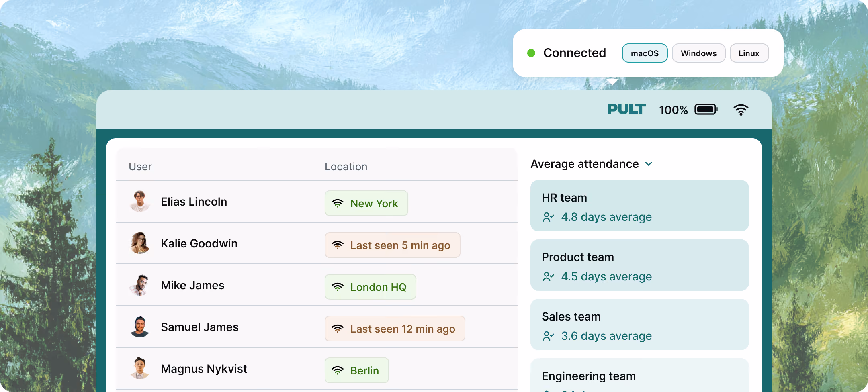Click the people icon under Product team
Image resolution: width=868 pixels, height=392 pixels.
pyautogui.click(x=548, y=277)
